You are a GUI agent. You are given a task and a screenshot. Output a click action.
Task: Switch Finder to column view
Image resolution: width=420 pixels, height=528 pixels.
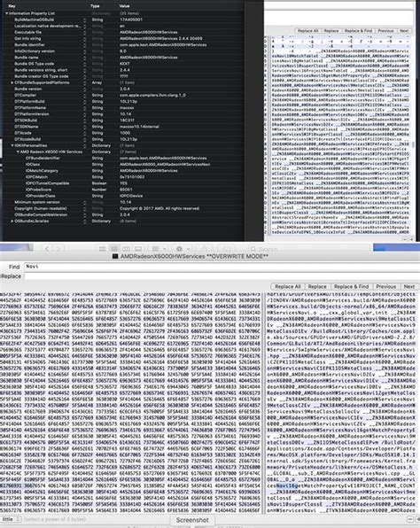pyautogui.click(x=126, y=249)
